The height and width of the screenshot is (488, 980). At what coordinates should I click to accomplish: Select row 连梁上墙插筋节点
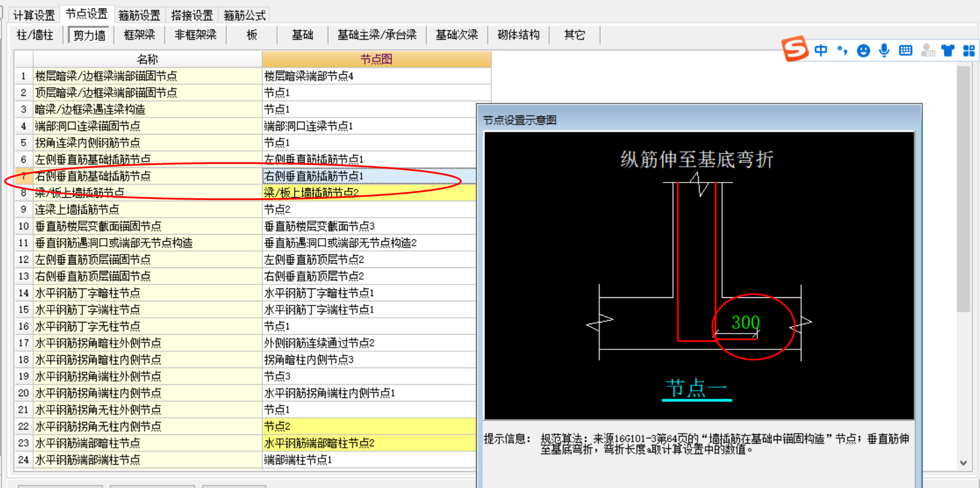tap(147, 209)
